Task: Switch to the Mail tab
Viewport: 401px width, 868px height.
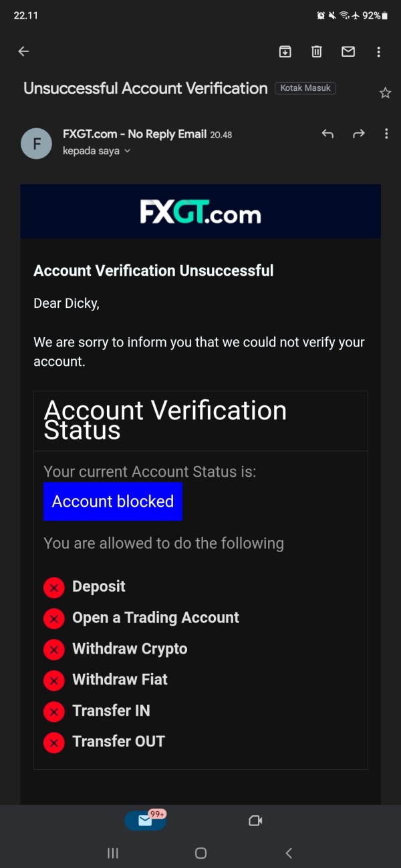Action: [145, 821]
